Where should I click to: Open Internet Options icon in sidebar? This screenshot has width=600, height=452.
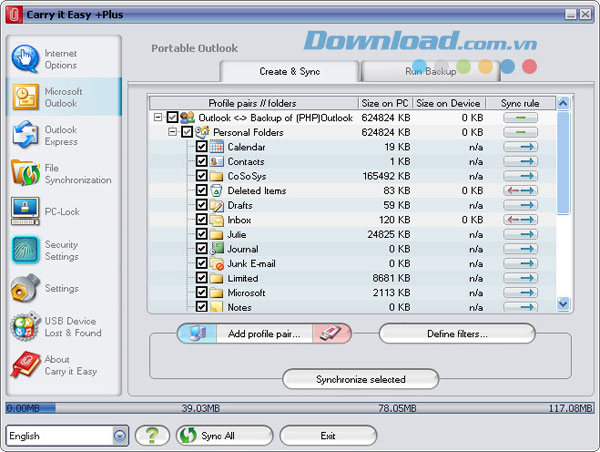pyautogui.click(x=25, y=59)
